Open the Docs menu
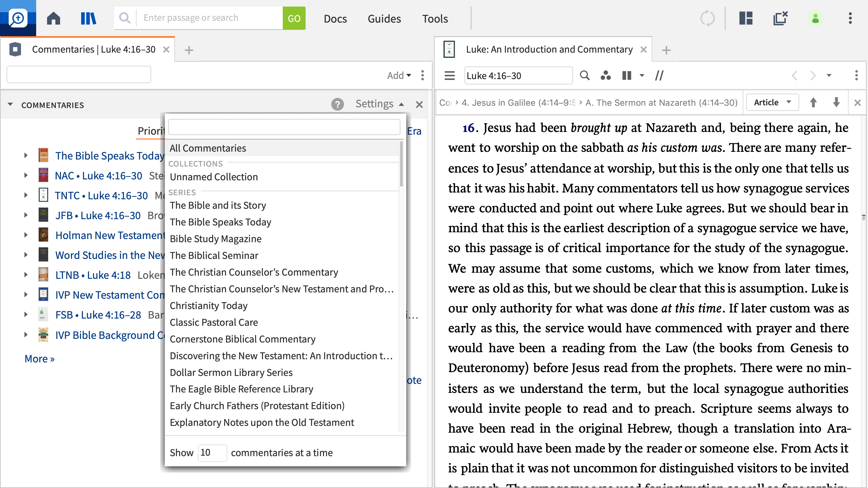Viewport: 868px width, 488px height. 335,19
